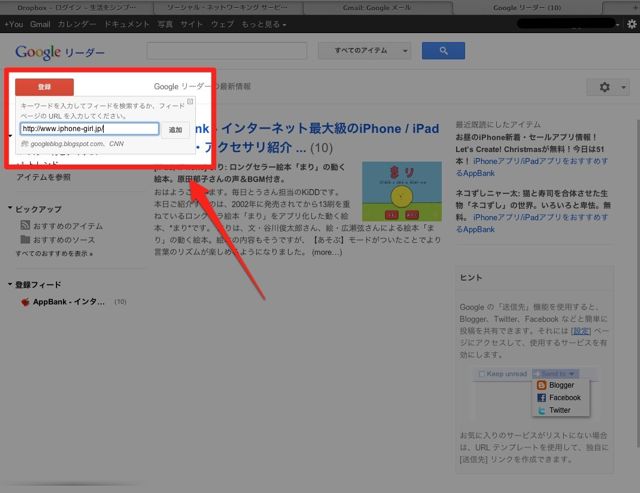Open ドキュメント in the top bar
The image size is (640, 493).
click(x=127, y=24)
